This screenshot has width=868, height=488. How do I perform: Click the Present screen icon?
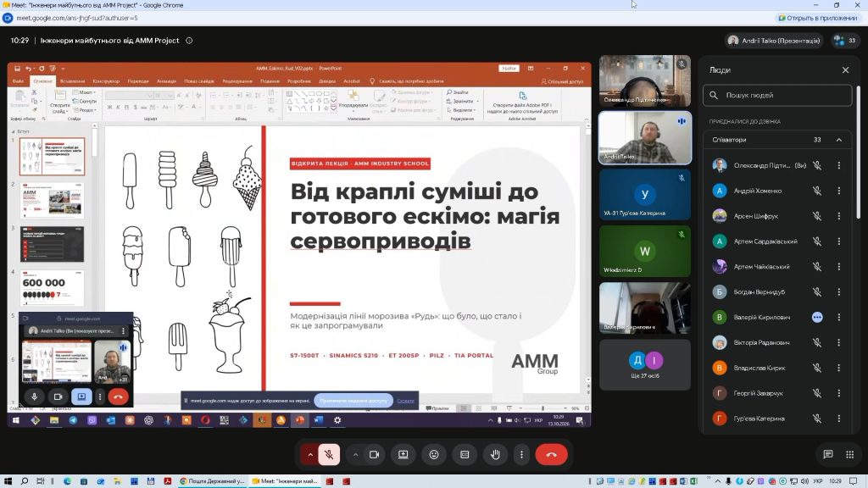click(403, 455)
